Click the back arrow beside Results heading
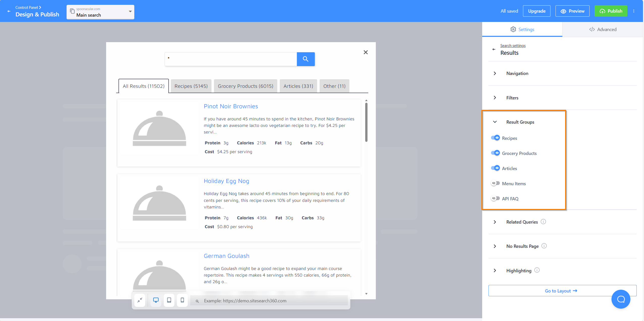Viewport: 644px width, 321px height. pyautogui.click(x=494, y=49)
